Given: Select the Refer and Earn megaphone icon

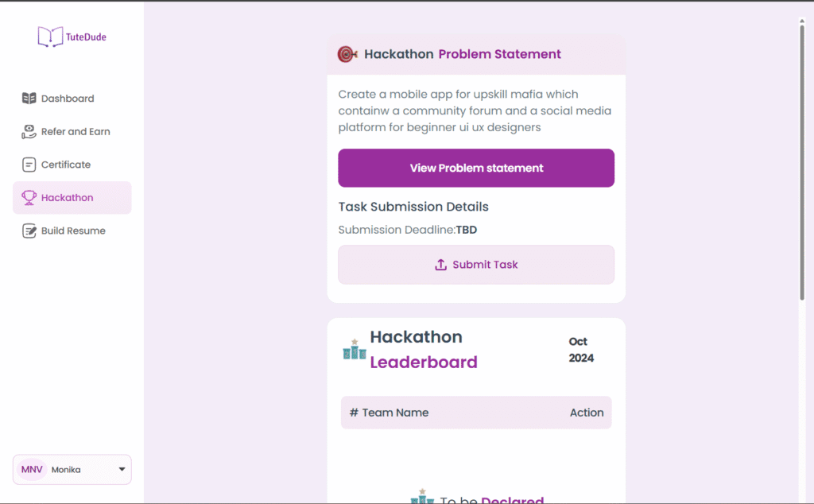Looking at the screenshot, I should 29,131.
